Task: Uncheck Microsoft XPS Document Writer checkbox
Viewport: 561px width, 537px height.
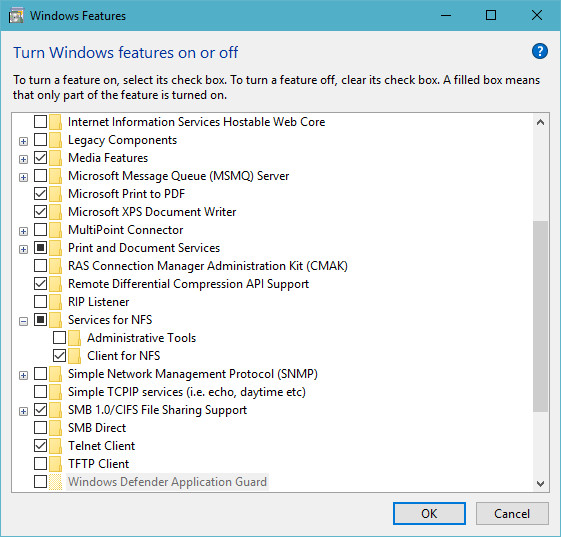Action: (40, 211)
